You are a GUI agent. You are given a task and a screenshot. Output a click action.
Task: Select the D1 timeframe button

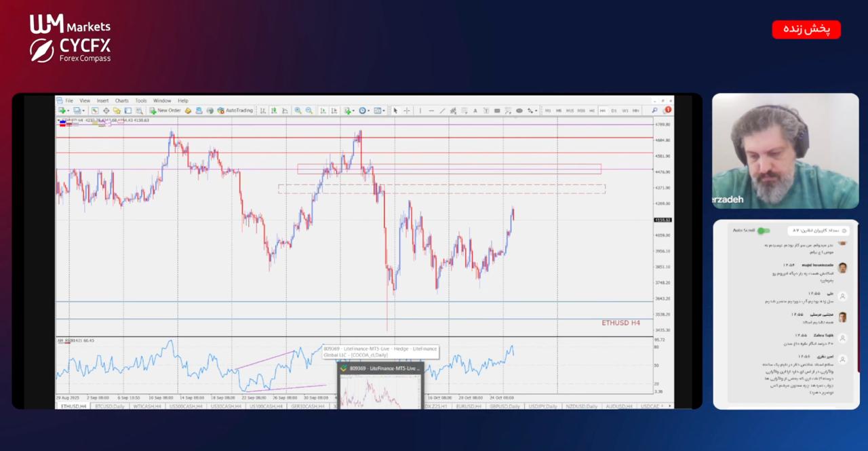point(614,111)
